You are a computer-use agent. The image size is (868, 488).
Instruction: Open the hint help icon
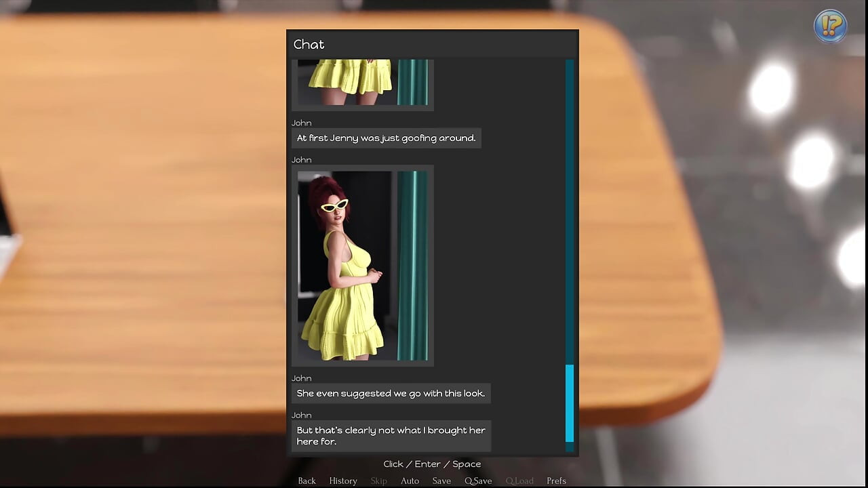tap(830, 26)
